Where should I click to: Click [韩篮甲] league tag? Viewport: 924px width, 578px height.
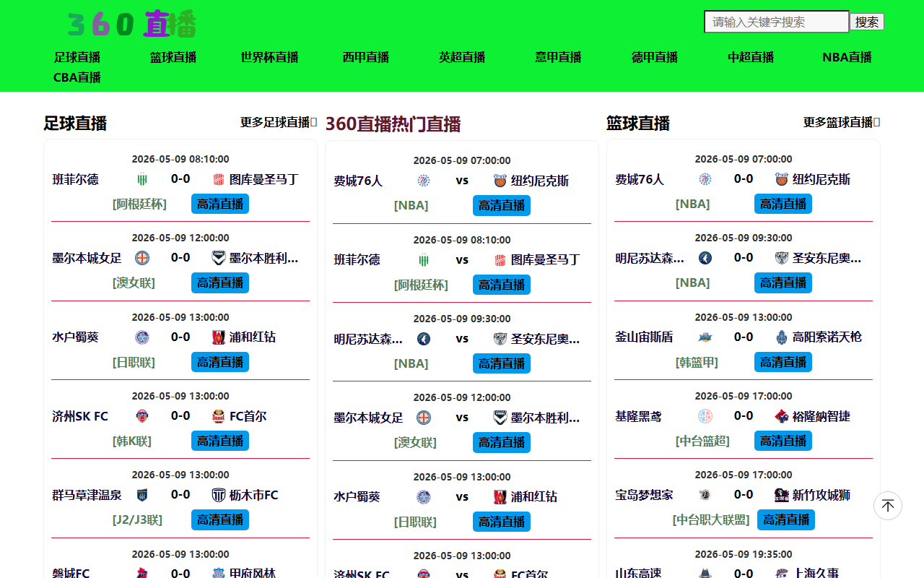697,363
